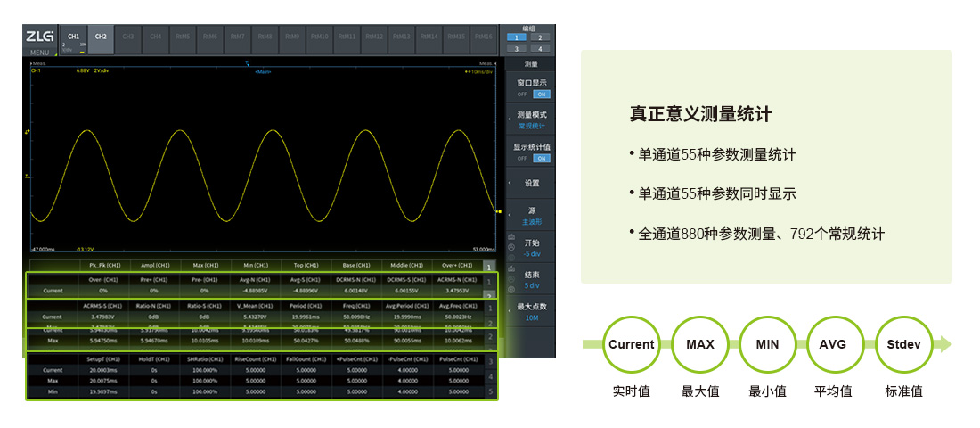The height and width of the screenshot is (428, 980).
Task: Select group 4 in 编组 panel
Action: click(x=540, y=48)
